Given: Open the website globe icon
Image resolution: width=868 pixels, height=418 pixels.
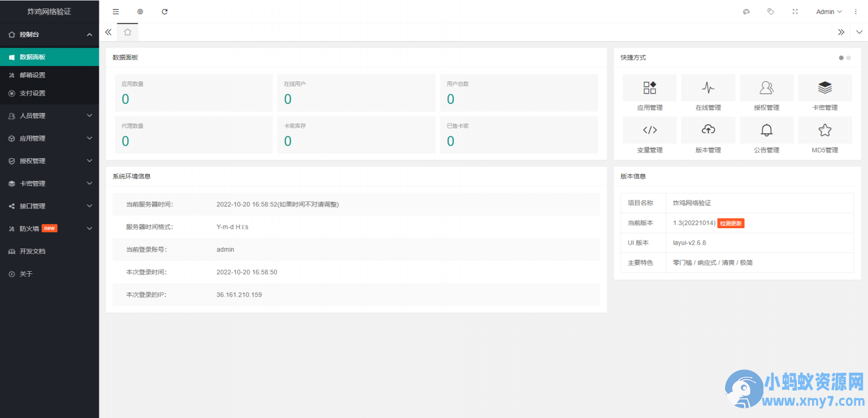Looking at the screenshot, I should click(140, 11).
